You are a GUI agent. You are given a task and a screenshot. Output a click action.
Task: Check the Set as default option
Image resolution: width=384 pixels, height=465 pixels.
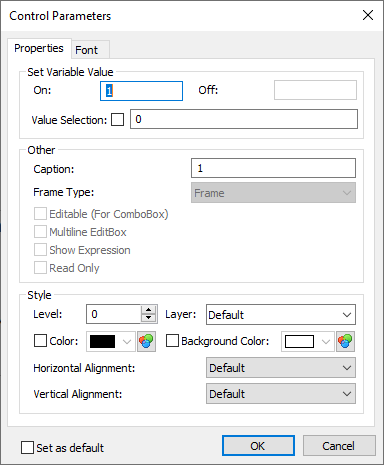click(27, 447)
